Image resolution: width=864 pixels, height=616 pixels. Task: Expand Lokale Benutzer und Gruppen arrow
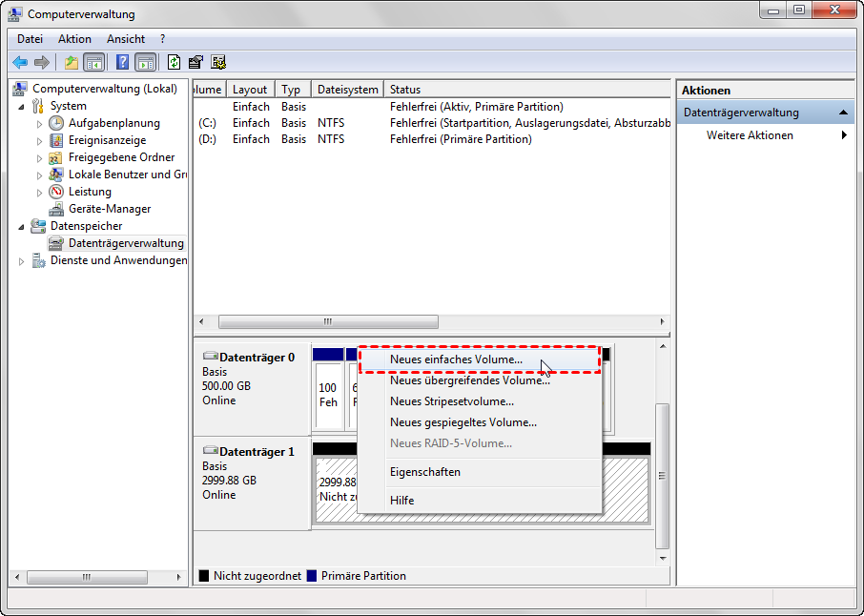pos(39,175)
